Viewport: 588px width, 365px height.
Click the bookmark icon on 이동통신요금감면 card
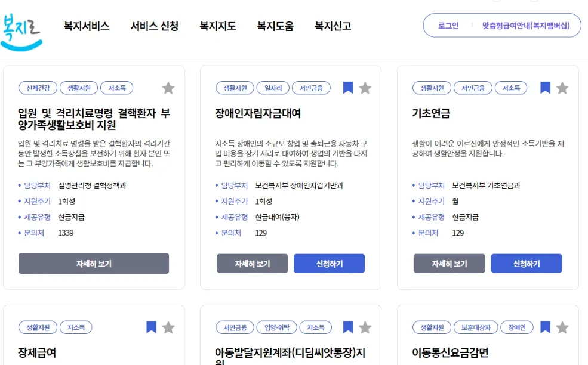point(545,327)
